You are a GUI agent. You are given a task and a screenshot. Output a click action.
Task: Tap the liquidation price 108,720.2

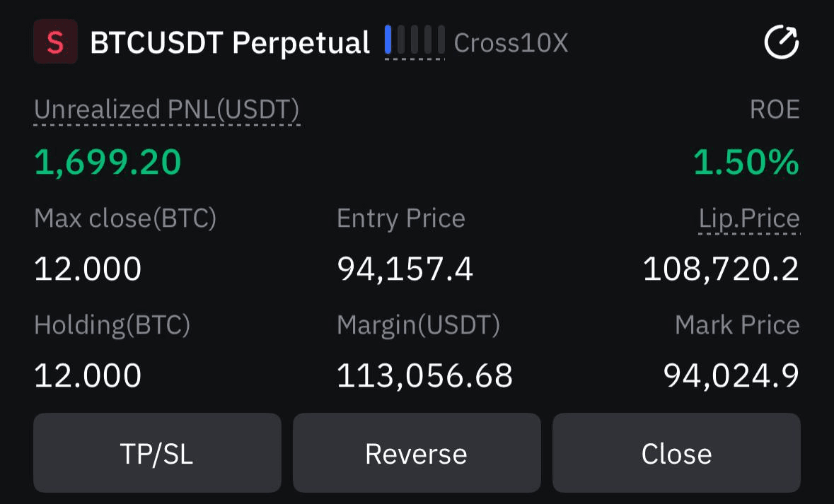click(721, 269)
